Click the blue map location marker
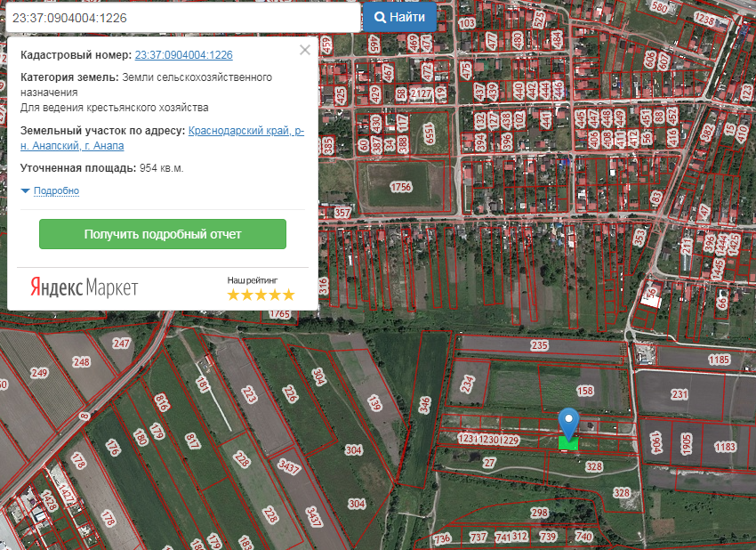The width and height of the screenshot is (756, 550). pos(567,421)
